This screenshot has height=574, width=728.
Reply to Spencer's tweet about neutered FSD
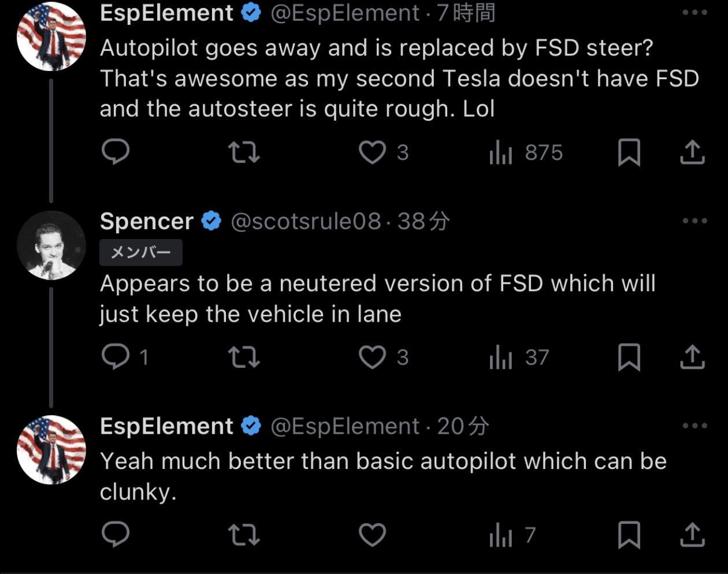116,357
